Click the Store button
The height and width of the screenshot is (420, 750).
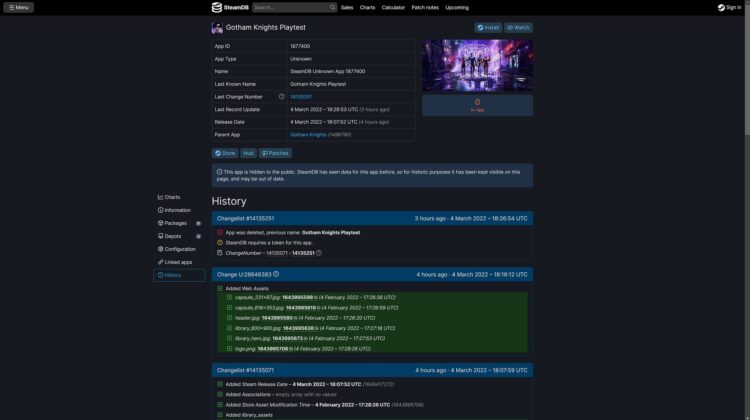225,153
